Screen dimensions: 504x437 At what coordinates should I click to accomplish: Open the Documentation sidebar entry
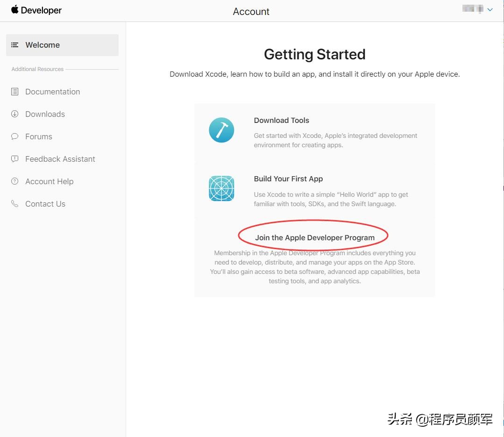(x=53, y=92)
